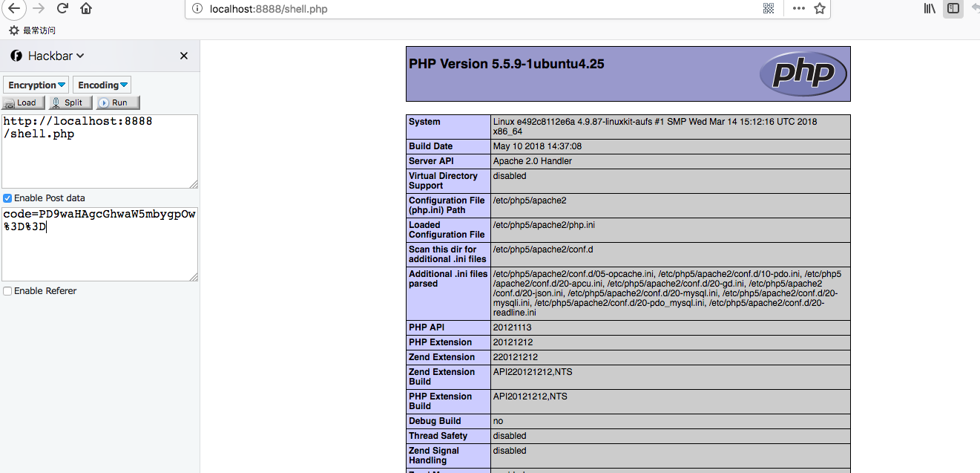The width and height of the screenshot is (980, 473).
Task: Open the Library bookshelf icon
Action: coord(930,8)
